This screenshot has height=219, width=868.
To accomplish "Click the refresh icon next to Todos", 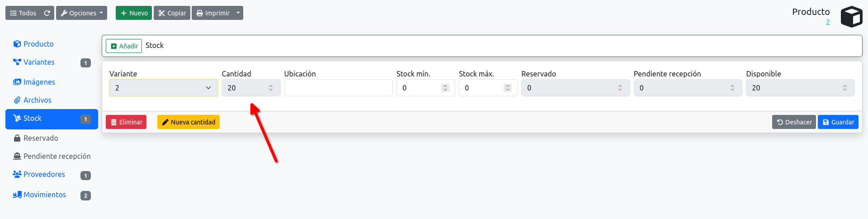I will tap(47, 13).
